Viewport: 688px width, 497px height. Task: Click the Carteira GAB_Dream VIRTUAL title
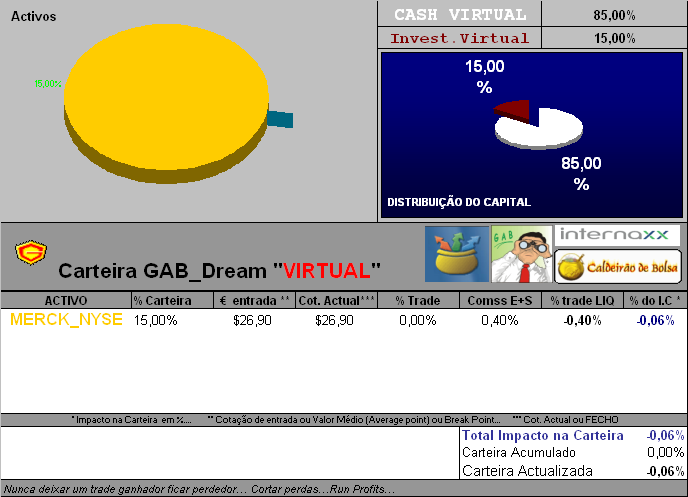pyautogui.click(x=219, y=271)
